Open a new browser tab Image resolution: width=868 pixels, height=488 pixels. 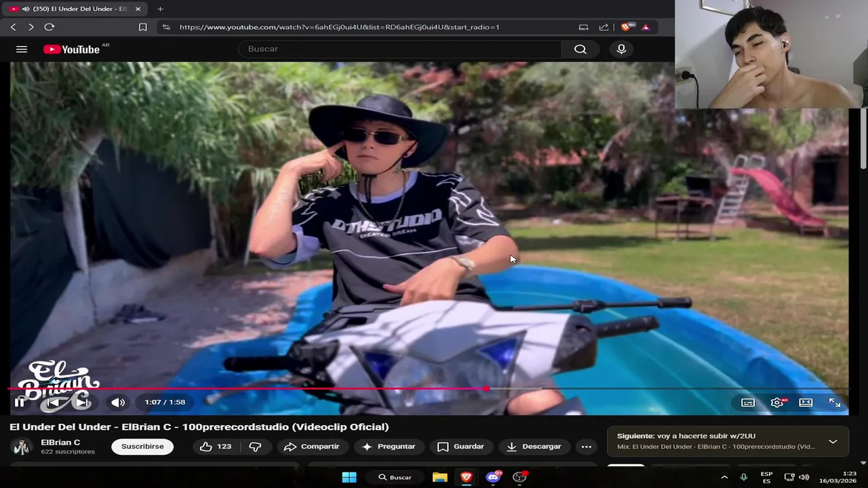click(160, 9)
